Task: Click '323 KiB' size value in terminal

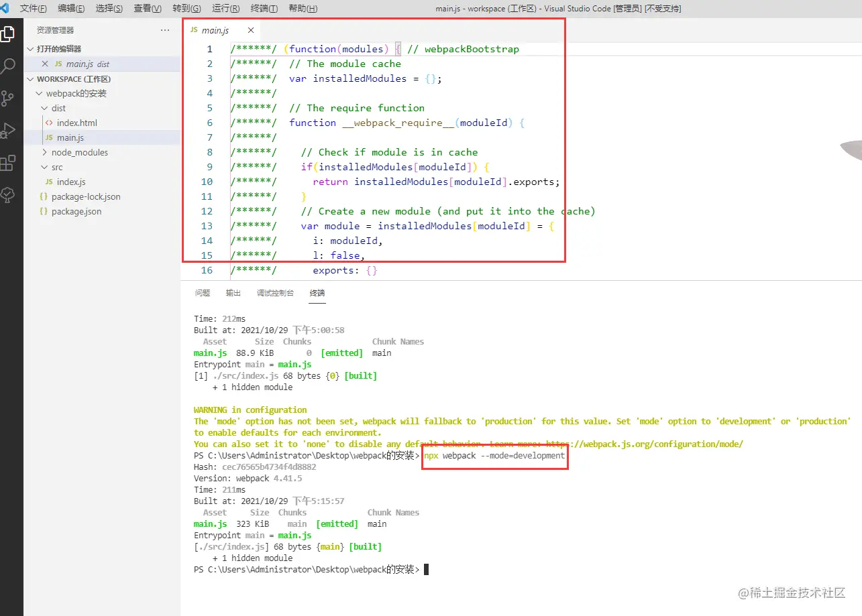Action: pos(253,523)
